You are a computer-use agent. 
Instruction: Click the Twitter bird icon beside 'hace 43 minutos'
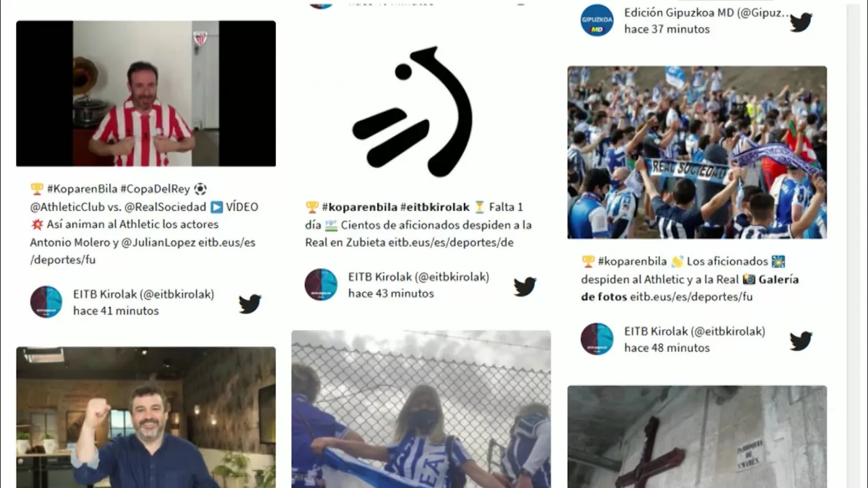click(525, 286)
